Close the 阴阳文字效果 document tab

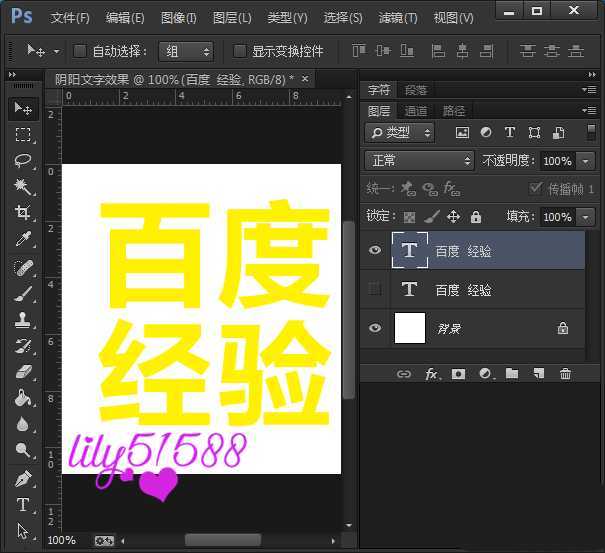pyautogui.click(x=304, y=78)
